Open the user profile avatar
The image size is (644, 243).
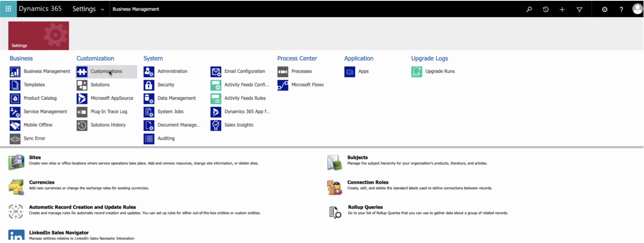[x=637, y=9]
